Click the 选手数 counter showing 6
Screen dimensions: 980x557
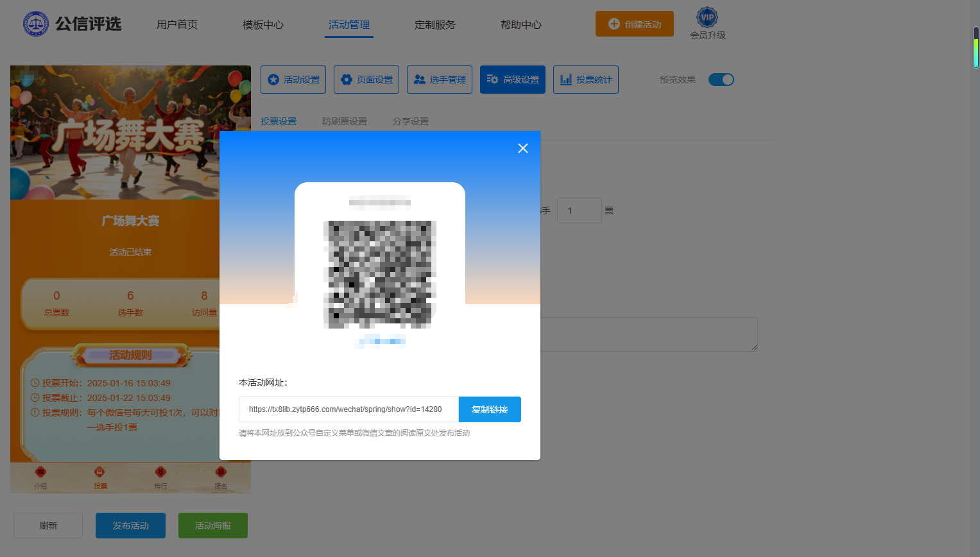[130, 304]
